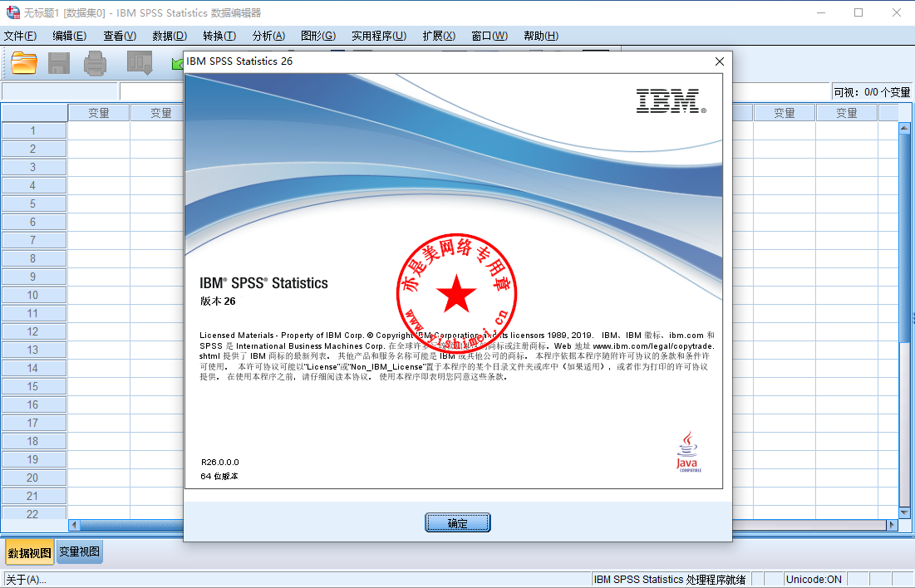Screen dimensions: 915x588
Task: Close the IBM SPSS Statistics 26 dialog
Action: coord(720,61)
